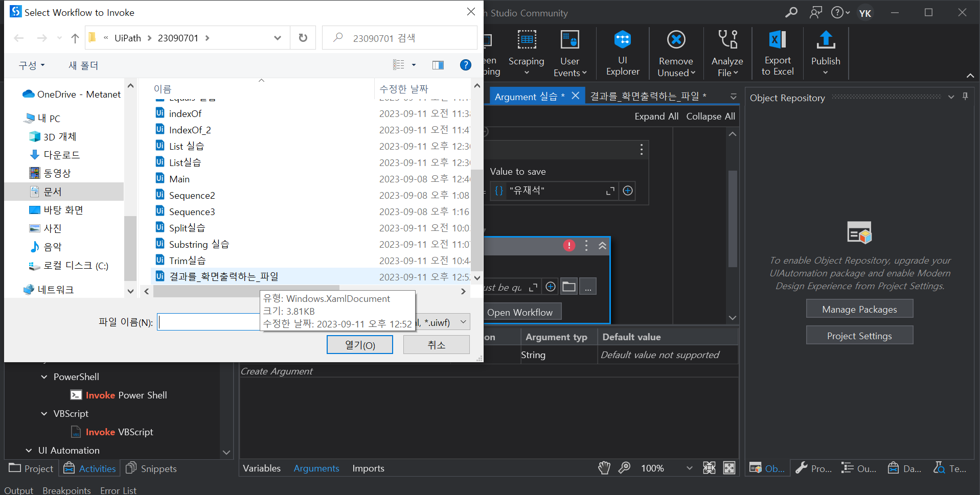
Task: Toggle the preview pane in file dialog
Action: [438, 65]
